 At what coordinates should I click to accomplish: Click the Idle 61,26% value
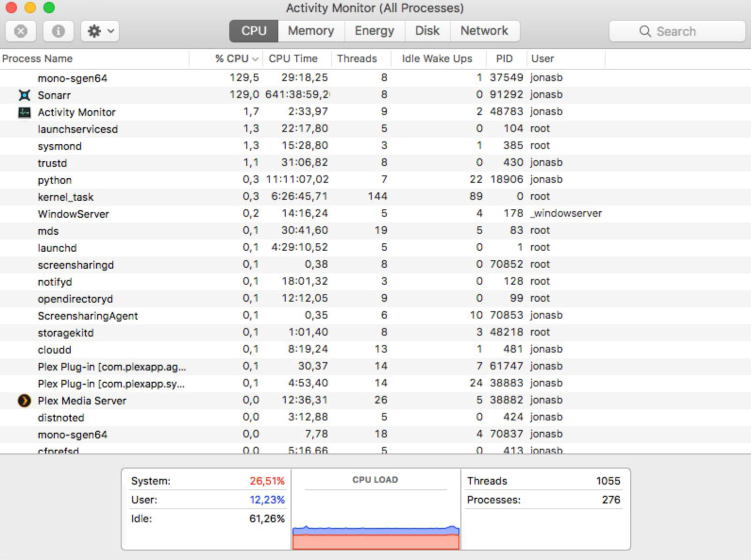pyautogui.click(x=267, y=519)
